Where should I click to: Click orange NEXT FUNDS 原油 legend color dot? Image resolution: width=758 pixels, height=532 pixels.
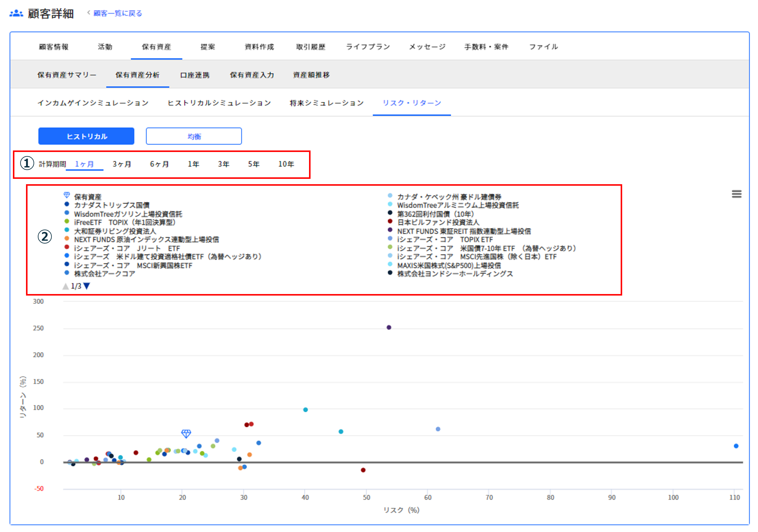[67, 238]
